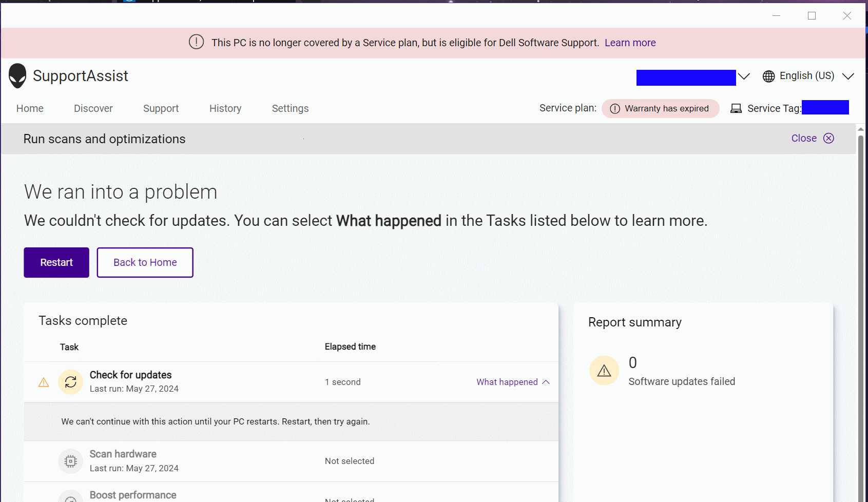This screenshot has height=502, width=868.
Task: Click the Boost performance icon
Action: click(70, 497)
